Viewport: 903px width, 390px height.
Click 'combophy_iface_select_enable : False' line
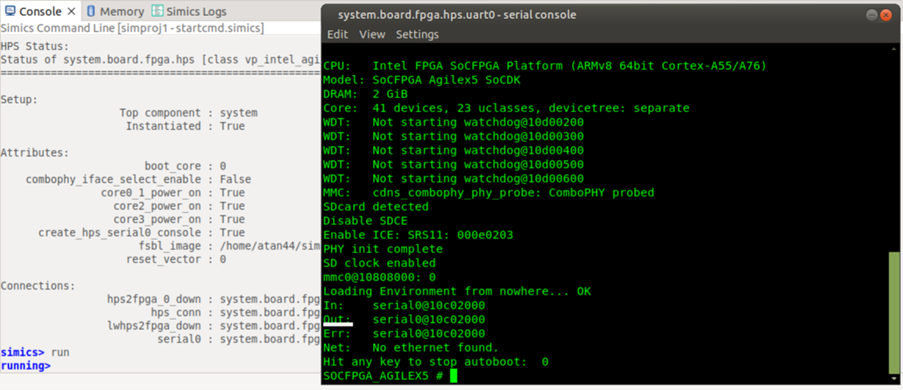pyautogui.click(x=138, y=179)
